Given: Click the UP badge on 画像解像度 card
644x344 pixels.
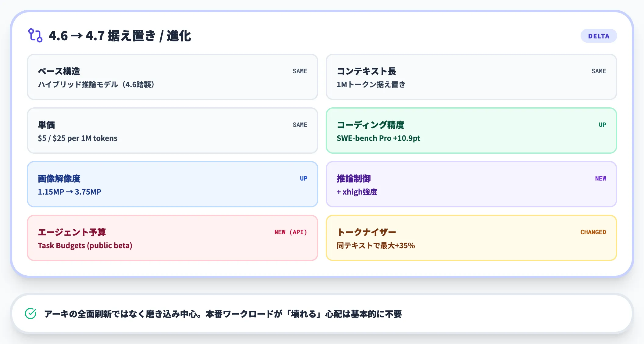Looking at the screenshot, I should pyautogui.click(x=303, y=178).
